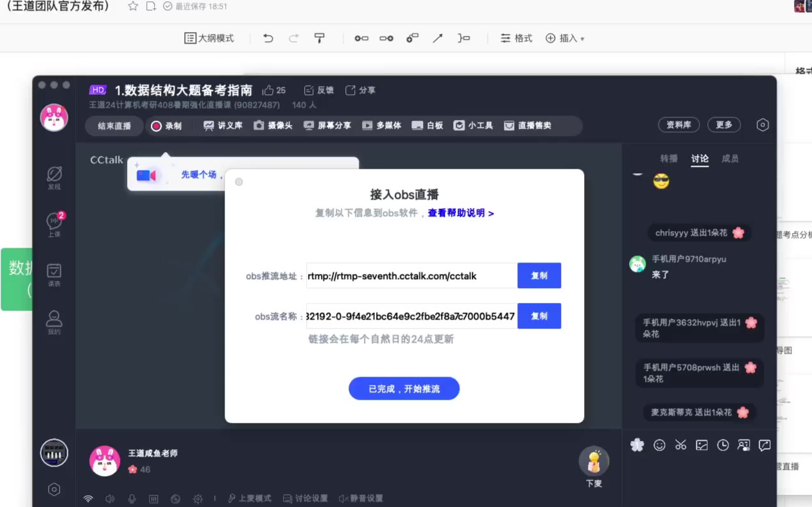
Task: Switch to 大纲模式 outline mode
Action: point(209,39)
